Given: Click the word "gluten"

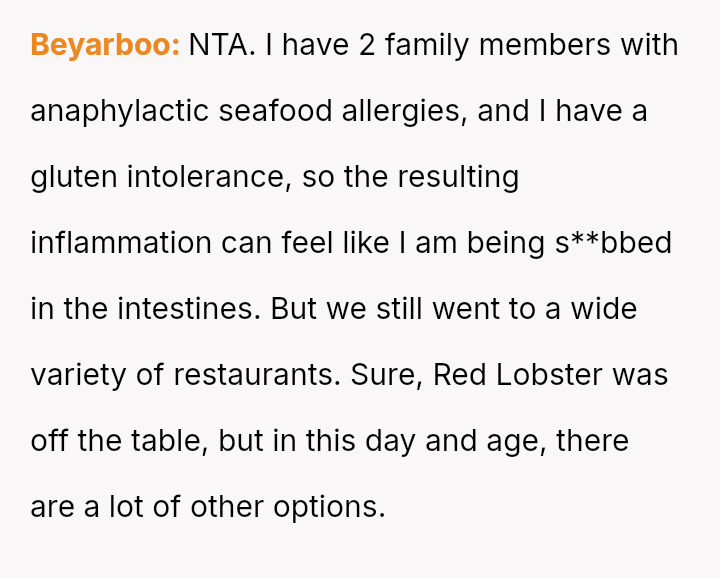Looking at the screenshot, I should click(74, 177).
